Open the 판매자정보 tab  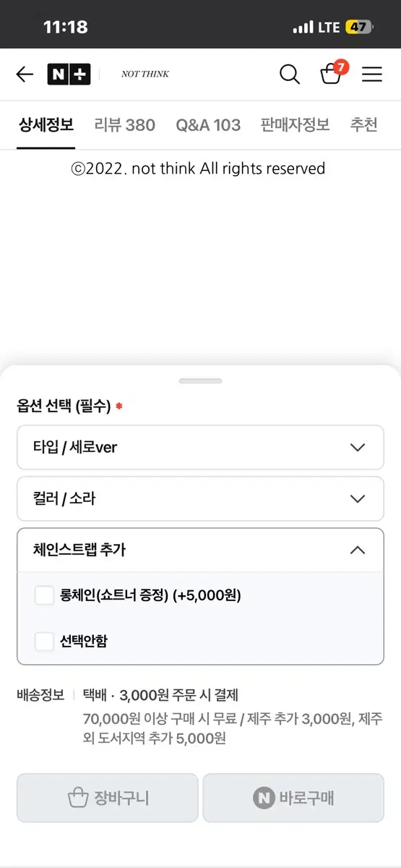point(296,125)
